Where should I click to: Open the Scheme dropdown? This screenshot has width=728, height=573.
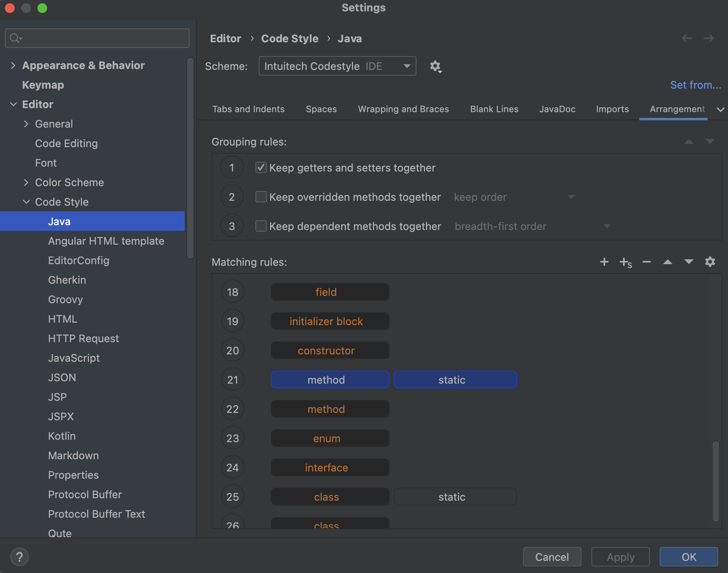pyautogui.click(x=337, y=66)
